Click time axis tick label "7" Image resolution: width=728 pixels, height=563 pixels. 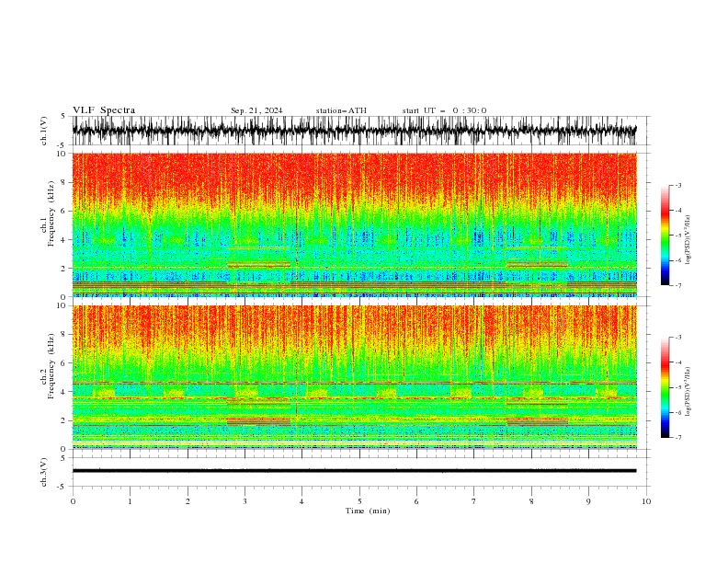click(474, 501)
